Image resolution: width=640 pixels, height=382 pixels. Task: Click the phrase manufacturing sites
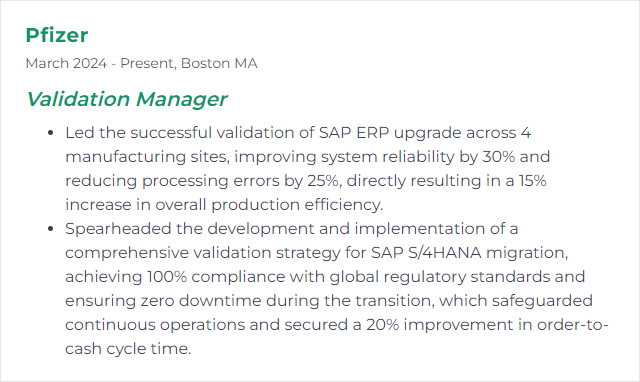147,157
